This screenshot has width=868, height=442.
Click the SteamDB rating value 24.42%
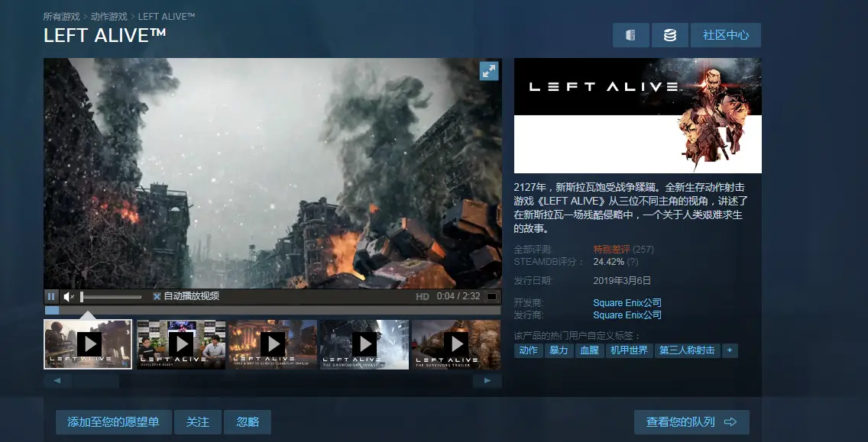(x=609, y=262)
